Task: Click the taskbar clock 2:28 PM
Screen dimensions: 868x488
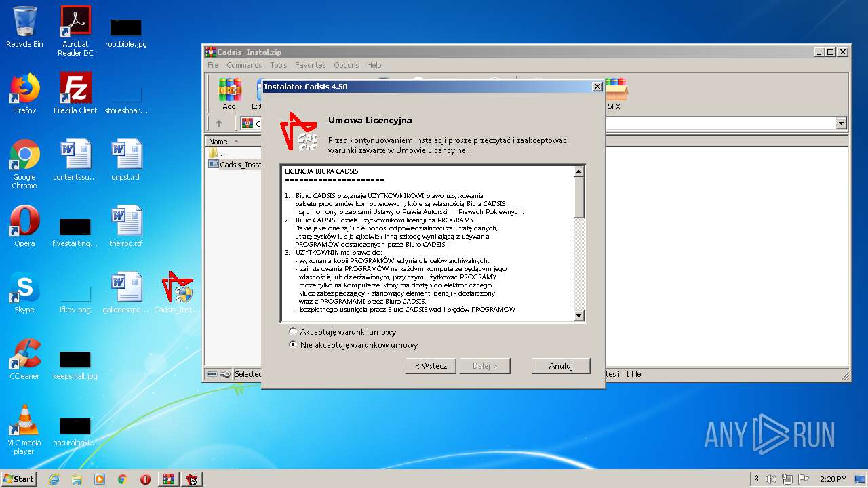Action: pos(833,479)
